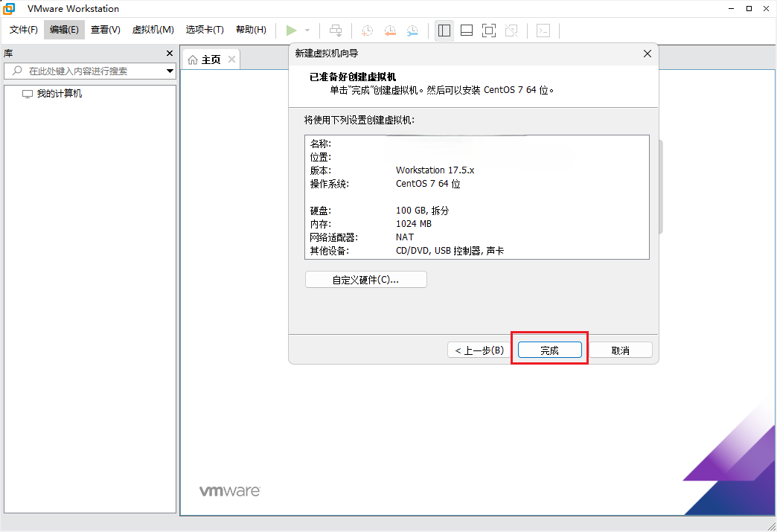Screen dimensions: 777x532
Task: Power on the virtual machine with green play icon
Action: [x=292, y=31]
